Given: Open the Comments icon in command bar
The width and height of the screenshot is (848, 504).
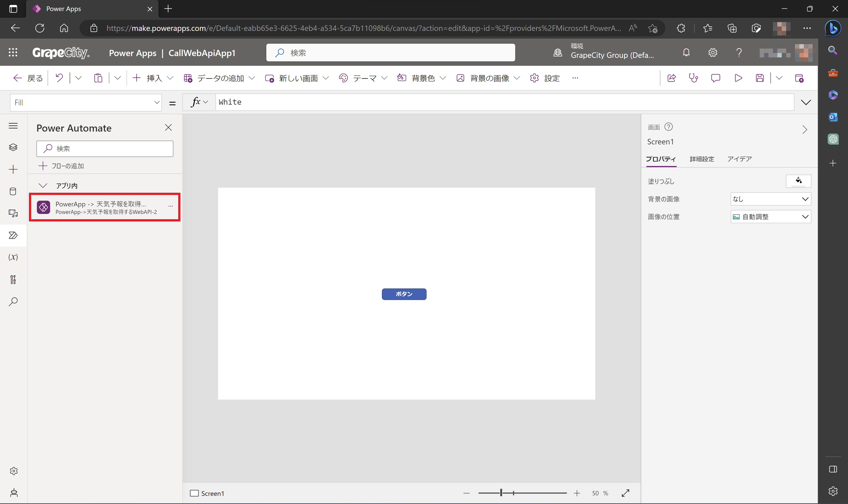Looking at the screenshot, I should coord(715,78).
